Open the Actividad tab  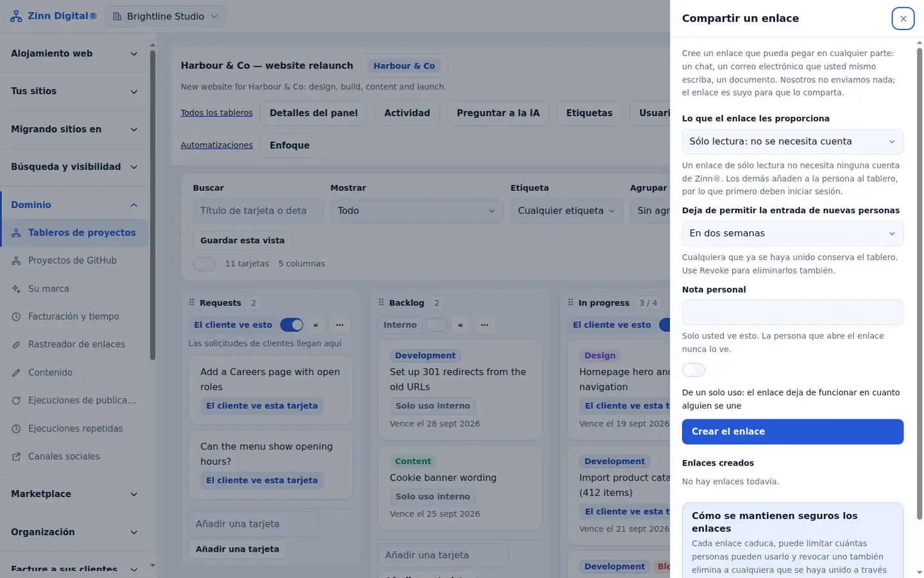click(x=407, y=113)
